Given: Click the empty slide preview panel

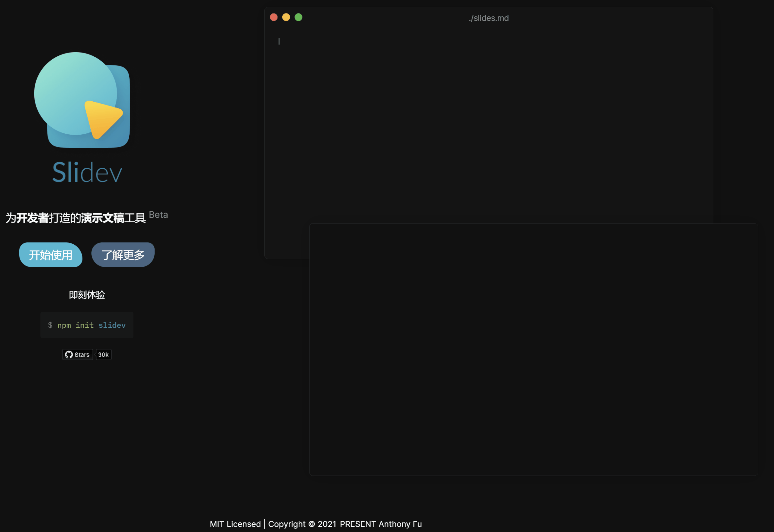Looking at the screenshot, I should coord(533,349).
